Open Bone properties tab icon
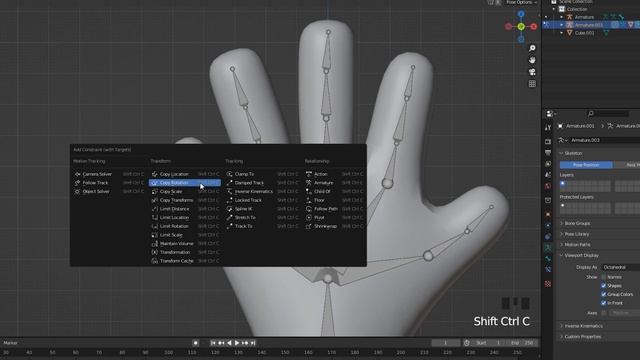Image resolution: width=640 pixels, height=360 pixels. [x=548, y=258]
